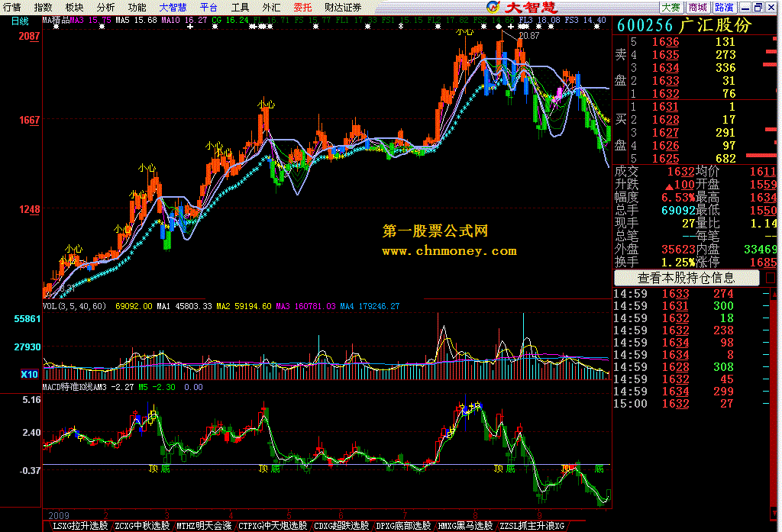The width and height of the screenshot is (782, 532).
Task: Select the DPXG底部选股 tab
Action: coord(403,526)
